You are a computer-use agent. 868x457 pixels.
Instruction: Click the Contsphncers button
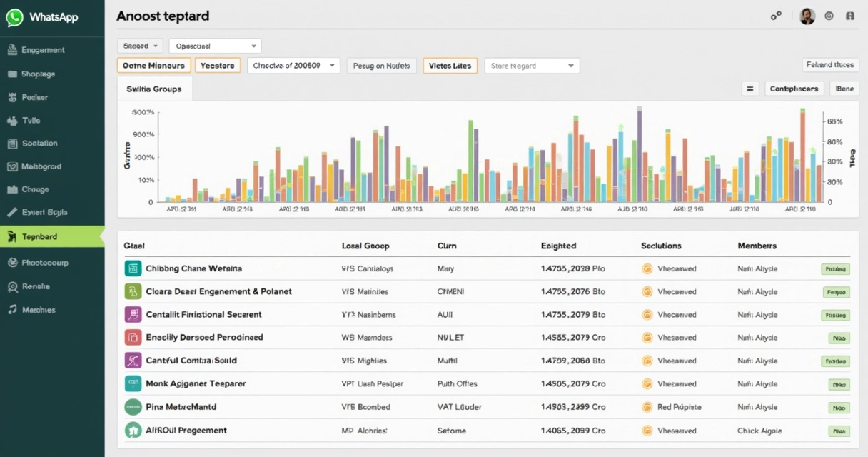pyautogui.click(x=795, y=89)
